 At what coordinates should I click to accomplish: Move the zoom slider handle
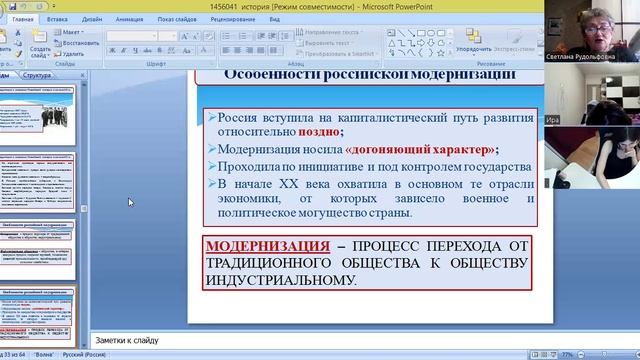604,355
